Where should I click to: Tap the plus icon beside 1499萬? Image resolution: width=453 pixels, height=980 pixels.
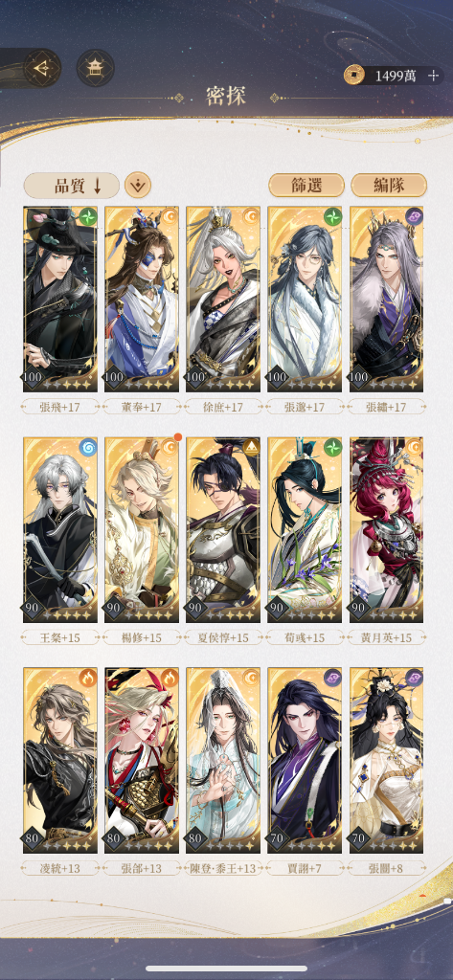point(433,76)
